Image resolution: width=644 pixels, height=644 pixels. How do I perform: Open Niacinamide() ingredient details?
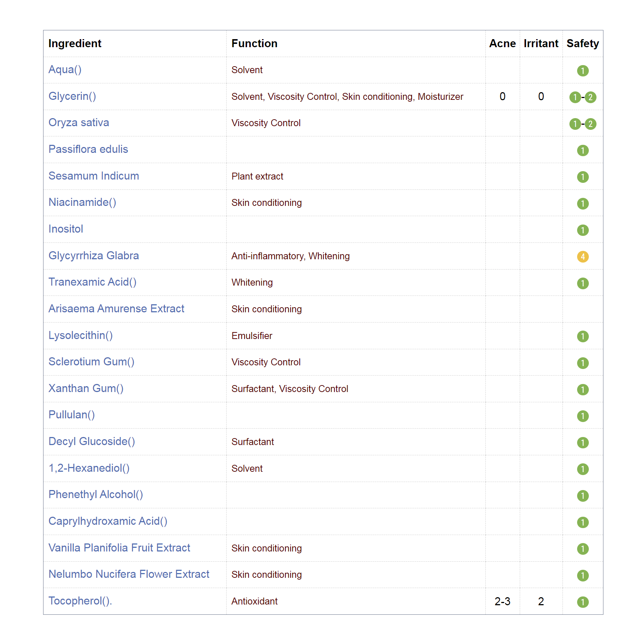83,202
